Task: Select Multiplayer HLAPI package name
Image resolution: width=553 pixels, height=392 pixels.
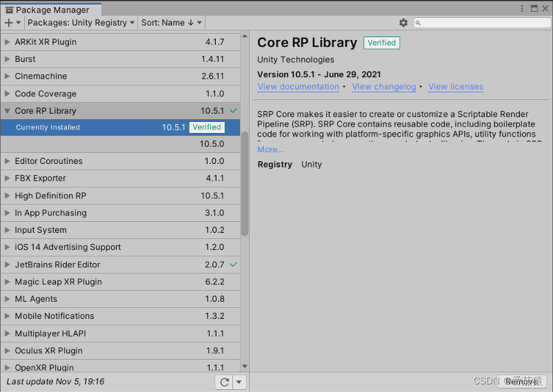Action: pos(50,333)
